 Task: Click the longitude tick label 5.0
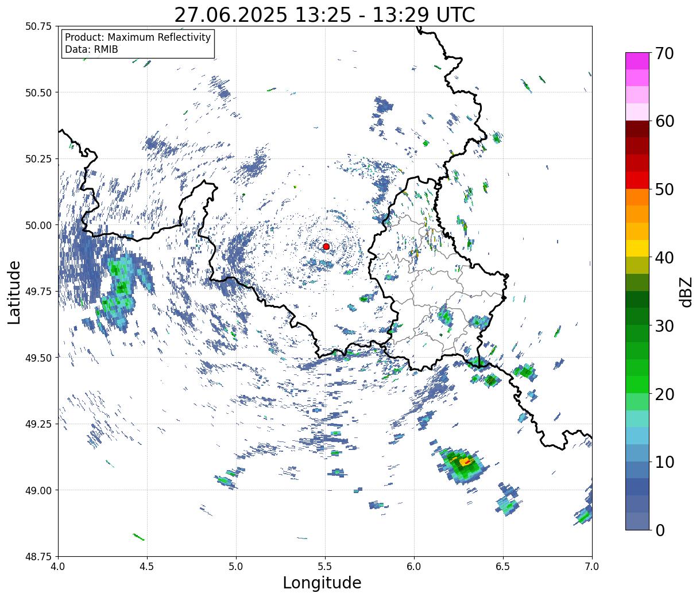pos(236,566)
